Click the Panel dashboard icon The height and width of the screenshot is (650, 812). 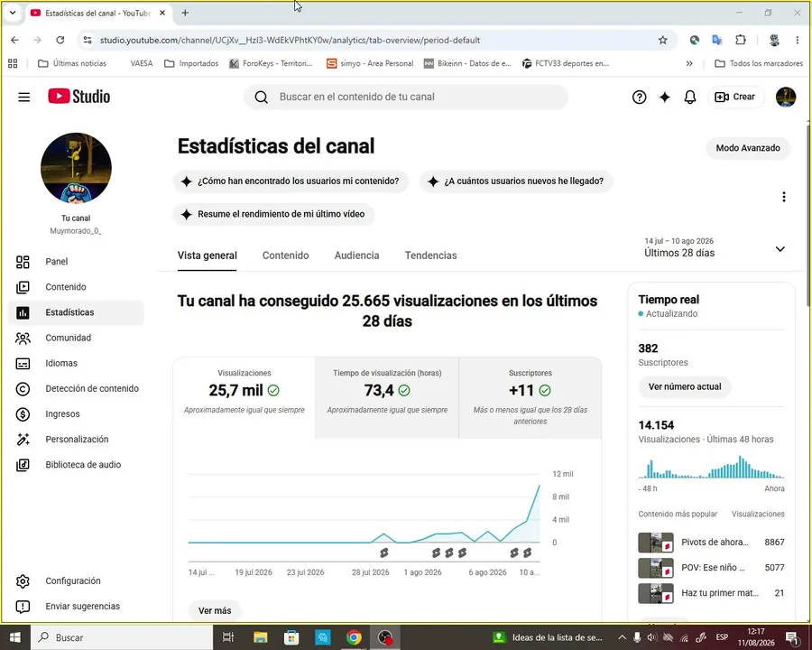(23, 262)
